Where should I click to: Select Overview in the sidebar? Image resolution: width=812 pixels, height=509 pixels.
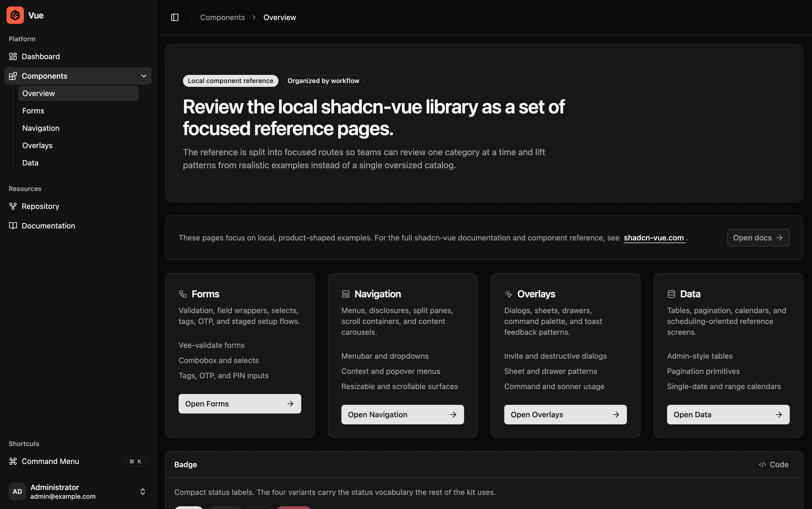pyautogui.click(x=78, y=93)
